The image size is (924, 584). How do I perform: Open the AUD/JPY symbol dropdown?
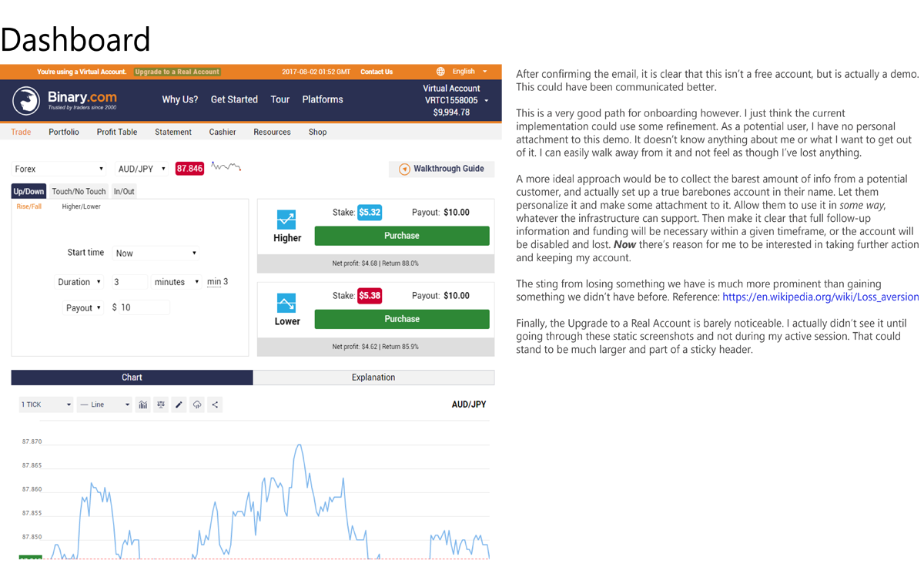click(x=142, y=169)
